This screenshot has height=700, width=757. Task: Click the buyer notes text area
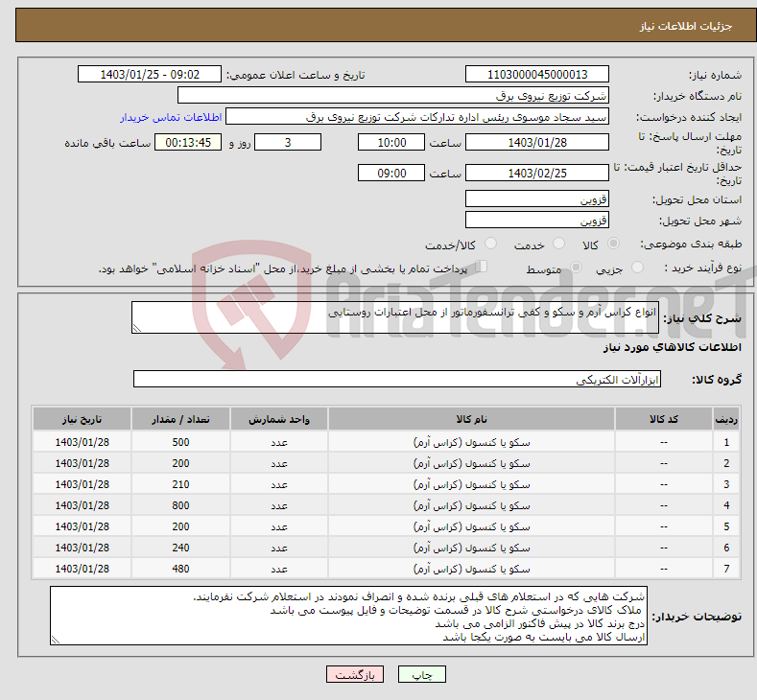[348, 616]
